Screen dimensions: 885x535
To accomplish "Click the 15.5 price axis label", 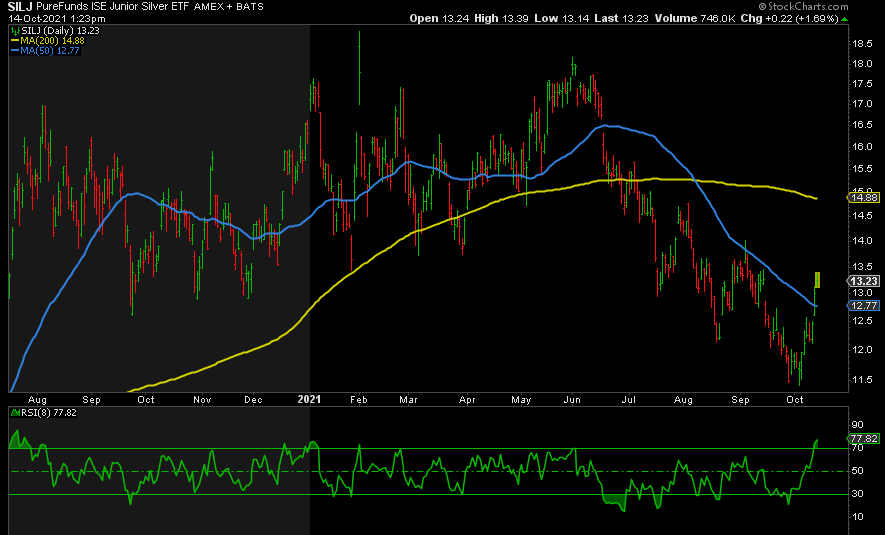I will (x=862, y=169).
